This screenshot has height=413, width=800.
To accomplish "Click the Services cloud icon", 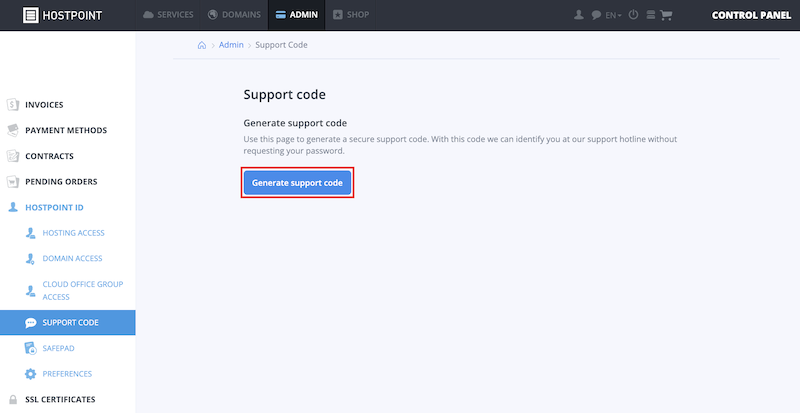I will click(x=148, y=15).
